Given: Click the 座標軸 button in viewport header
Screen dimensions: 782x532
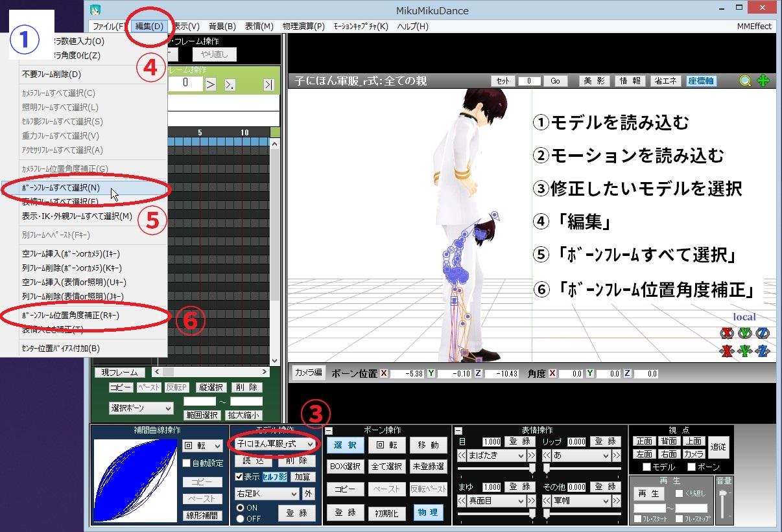Looking at the screenshot, I should pos(702,81).
